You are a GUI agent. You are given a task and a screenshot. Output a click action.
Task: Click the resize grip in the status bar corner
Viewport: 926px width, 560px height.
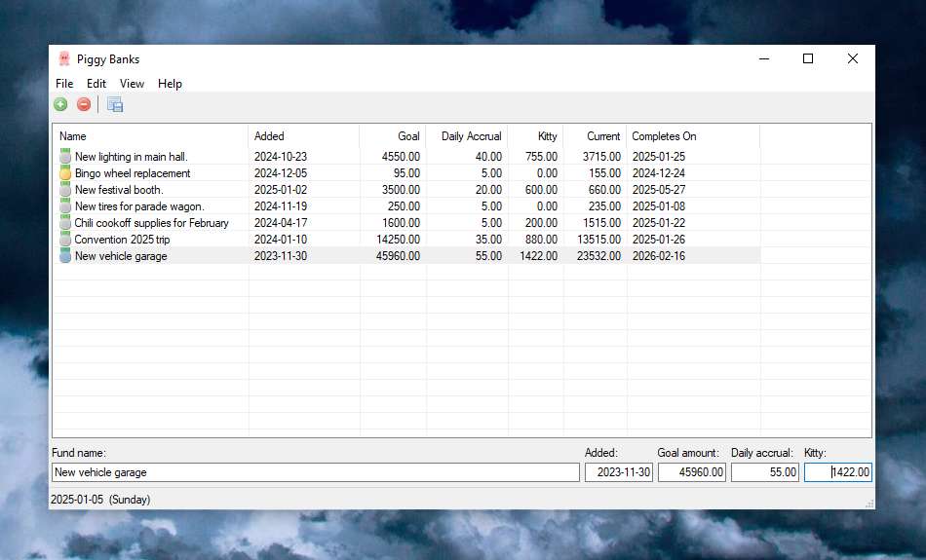tap(869, 504)
